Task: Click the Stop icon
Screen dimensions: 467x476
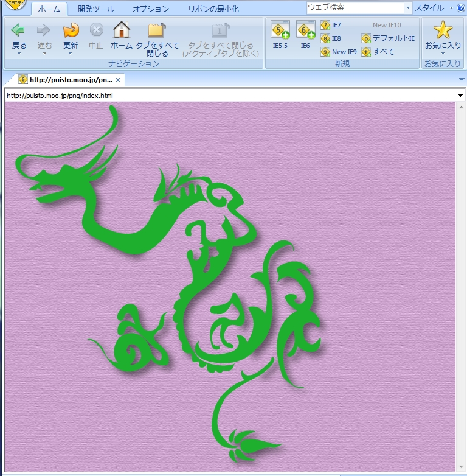Action: 97,30
